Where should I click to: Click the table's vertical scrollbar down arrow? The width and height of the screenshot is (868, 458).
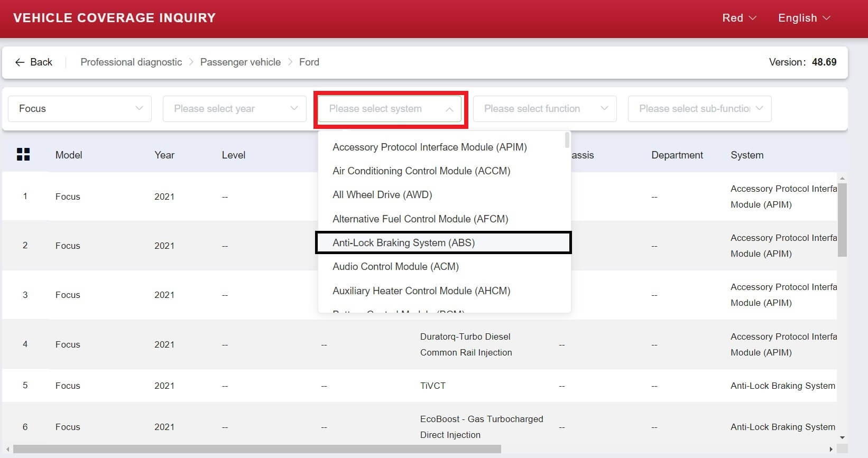[842, 437]
